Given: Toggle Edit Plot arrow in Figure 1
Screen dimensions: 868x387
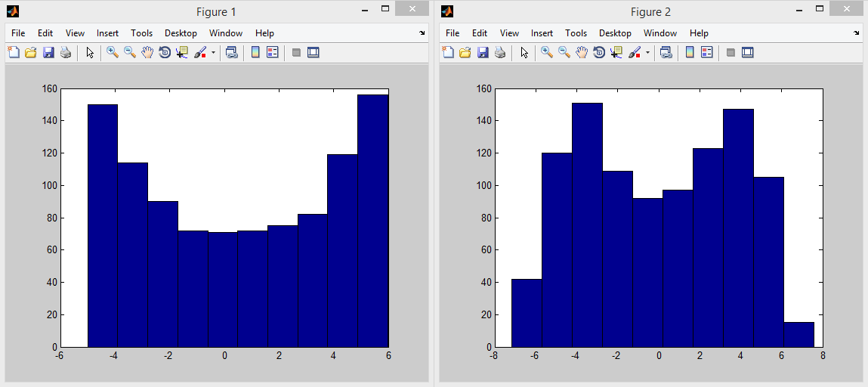Looking at the screenshot, I should coord(90,53).
